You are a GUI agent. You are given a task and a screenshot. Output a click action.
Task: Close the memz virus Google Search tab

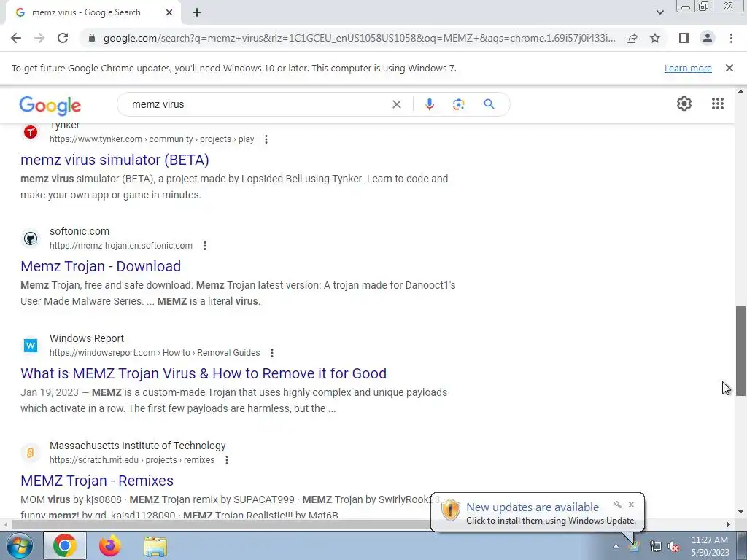169,12
